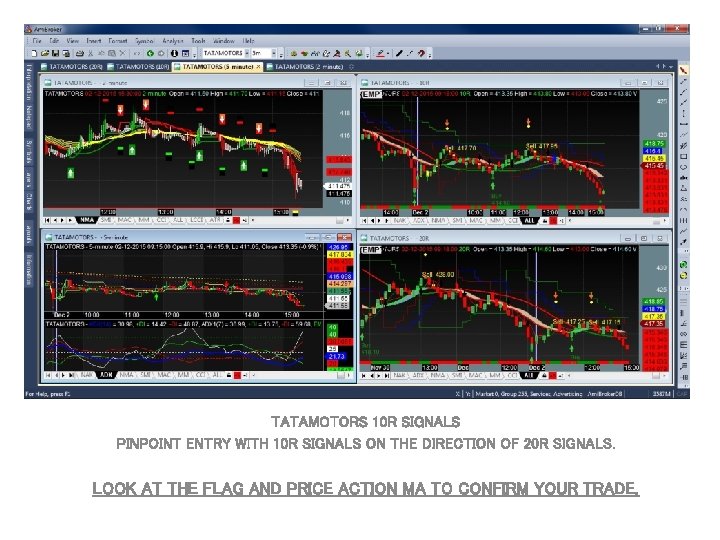Toggle the lock icon in 5 minute pane
This screenshot has width=720, height=540.
pos(229,375)
